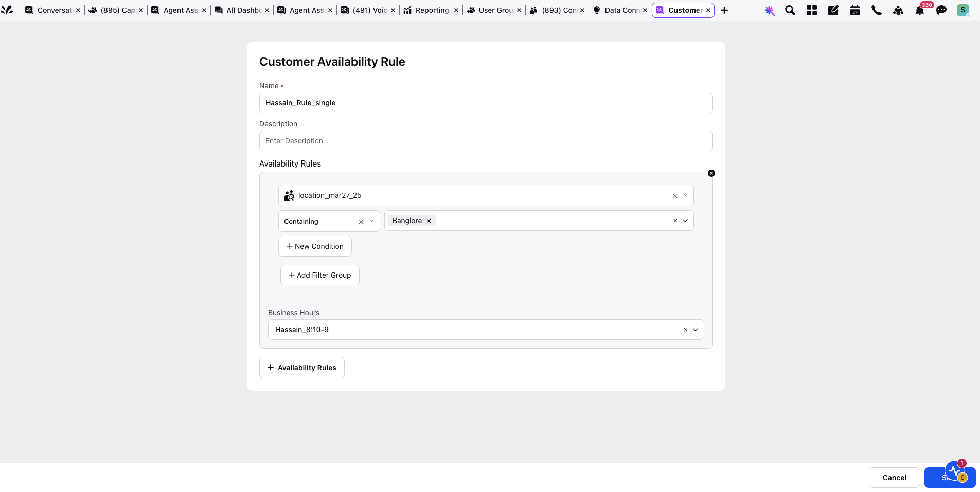
Task: Expand location_mar27_25 field dropdown chevron
Action: pyautogui.click(x=685, y=195)
